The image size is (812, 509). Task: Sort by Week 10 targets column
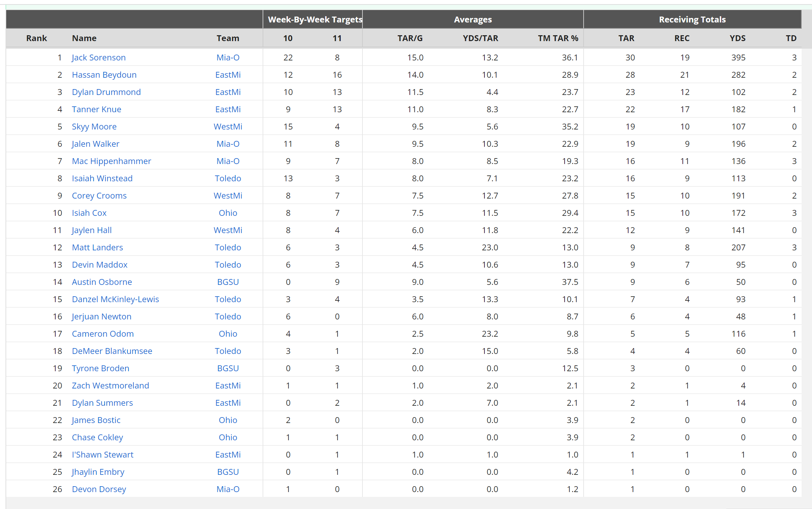288,38
